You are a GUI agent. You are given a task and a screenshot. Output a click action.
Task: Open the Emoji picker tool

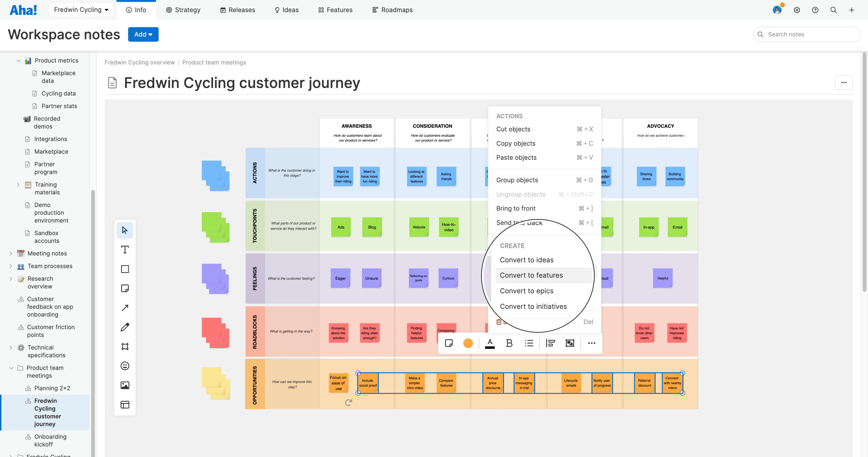click(x=125, y=366)
